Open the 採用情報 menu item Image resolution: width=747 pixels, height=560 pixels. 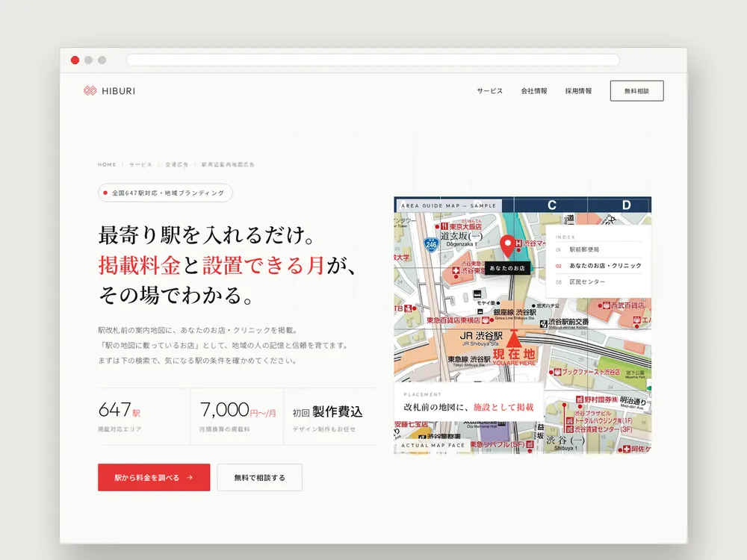578,90
